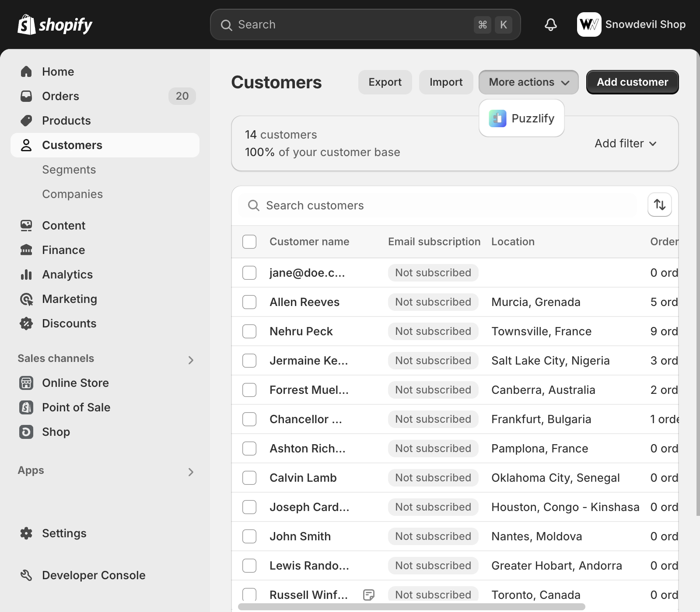
Task: Go to Segments submenu item
Action: pyautogui.click(x=69, y=170)
